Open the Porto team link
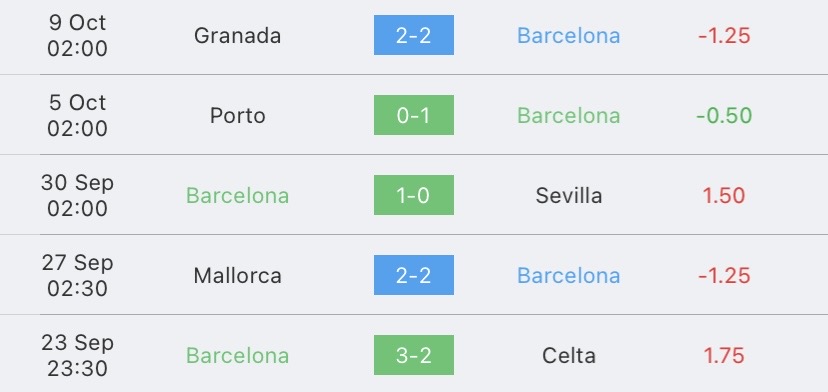The height and width of the screenshot is (392, 828). (x=237, y=115)
